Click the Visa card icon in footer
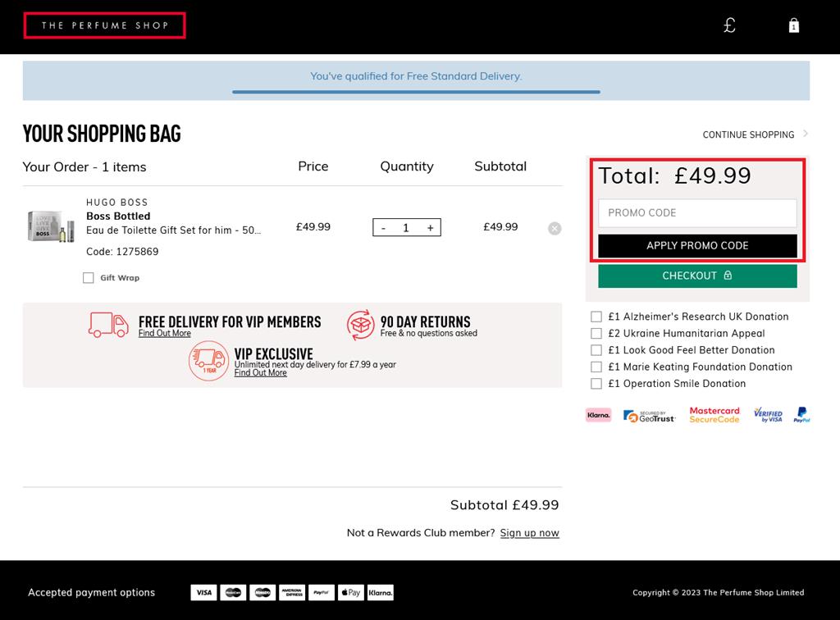The image size is (840, 620). pyautogui.click(x=203, y=592)
